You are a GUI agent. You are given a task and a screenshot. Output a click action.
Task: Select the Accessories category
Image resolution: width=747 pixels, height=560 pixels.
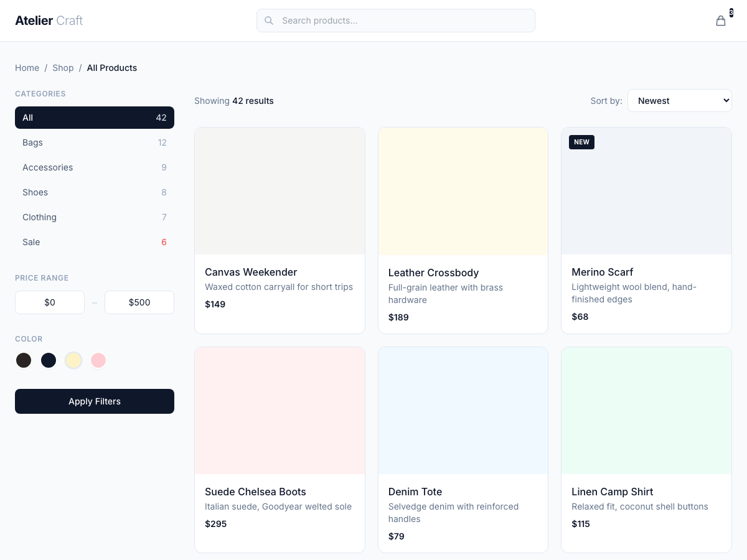[x=95, y=167]
